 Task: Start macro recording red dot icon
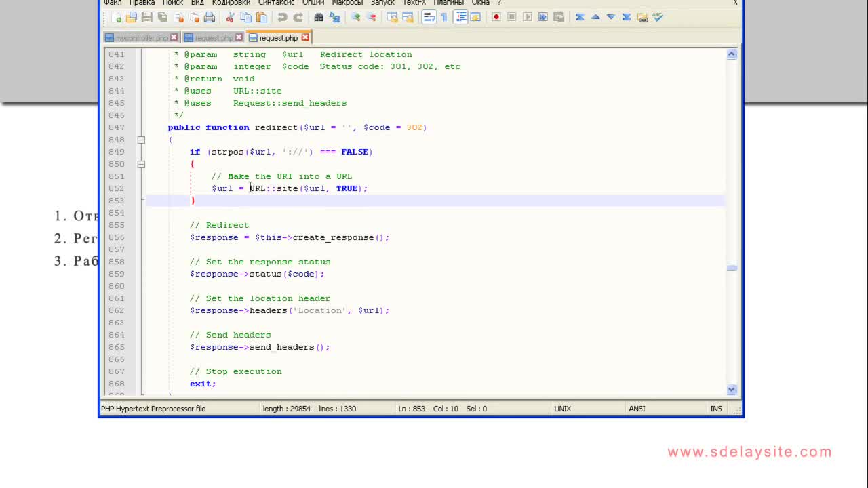496,17
